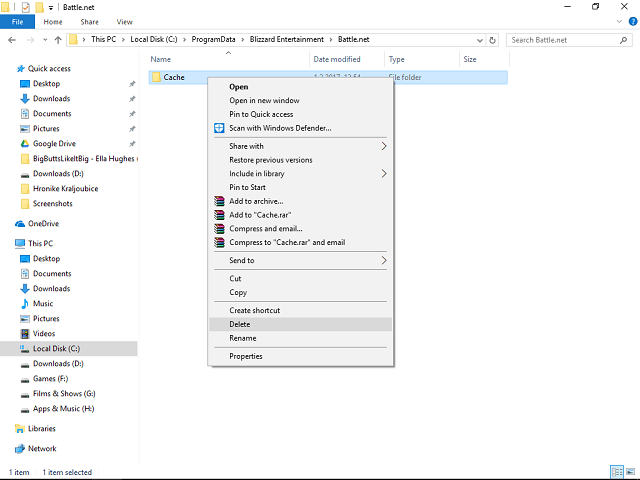Choose Pin to Start

300,187
